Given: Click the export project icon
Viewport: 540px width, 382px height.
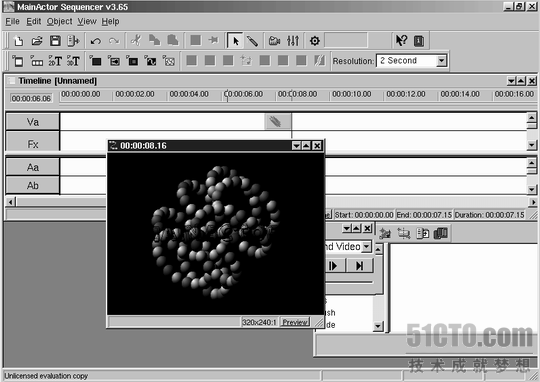Looking at the screenshot, I should coord(73,41).
